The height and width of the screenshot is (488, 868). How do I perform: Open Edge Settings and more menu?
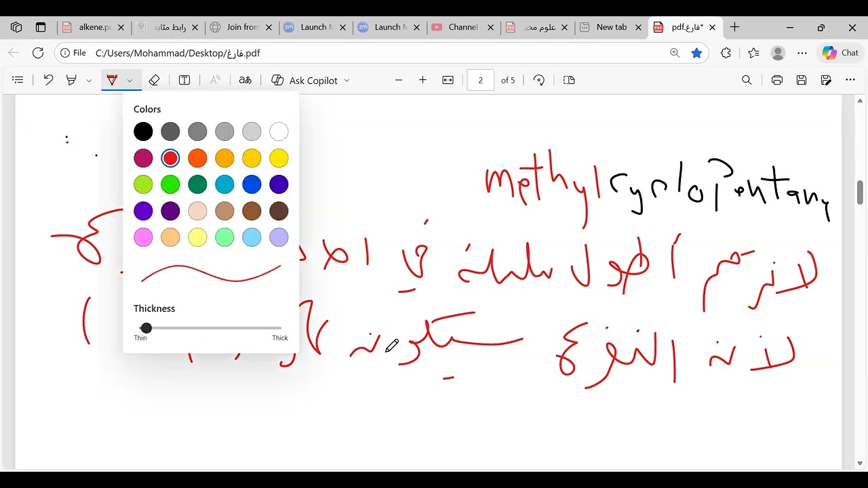click(802, 53)
